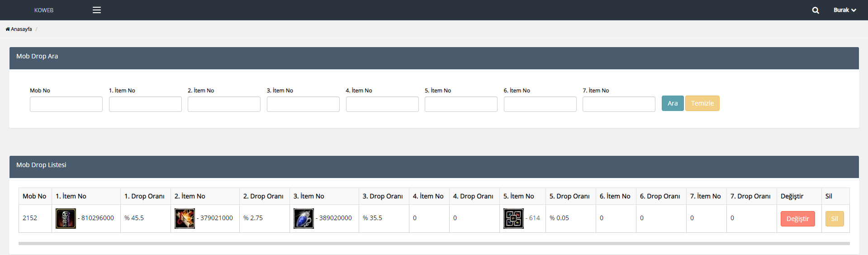This screenshot has width=868, height=255.
Task: Select the '% 45.5' drop rate cell
Action: (146, 218)
